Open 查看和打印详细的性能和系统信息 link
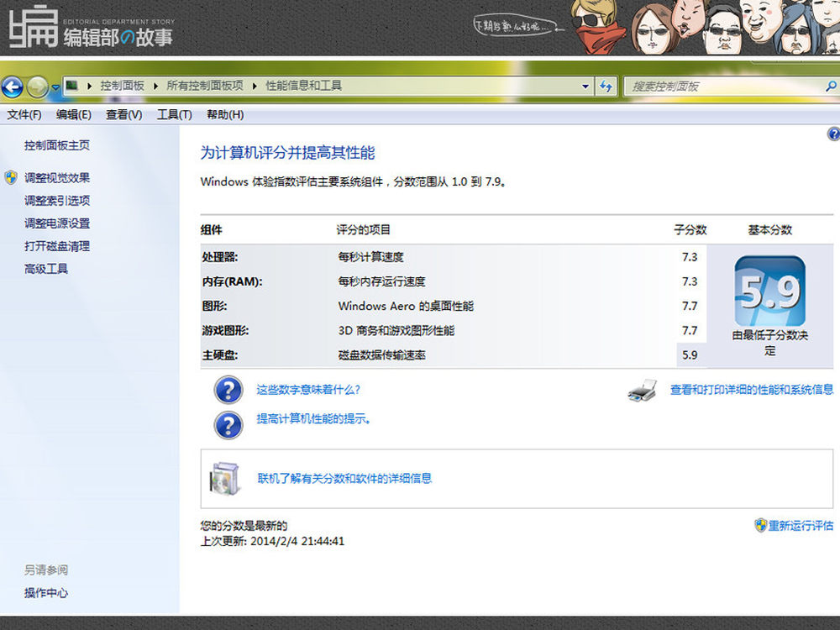Screen dimensions: 840x630 (751, 390)
